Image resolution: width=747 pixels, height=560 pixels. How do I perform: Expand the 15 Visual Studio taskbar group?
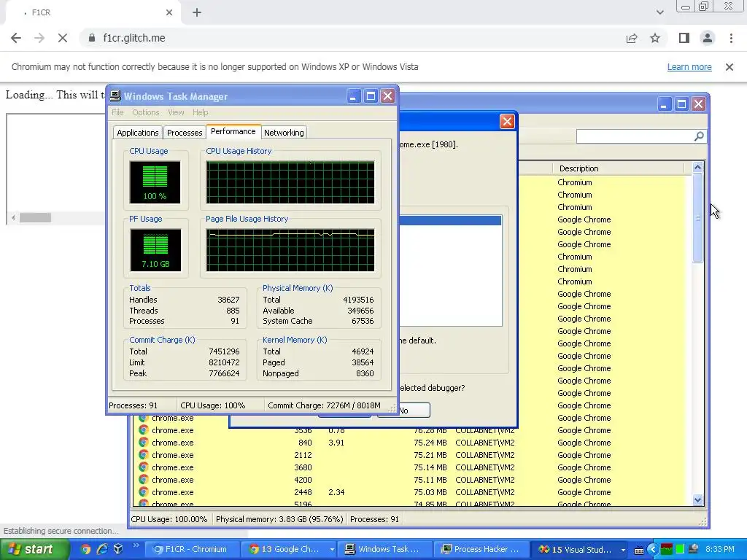coord(580,550)
